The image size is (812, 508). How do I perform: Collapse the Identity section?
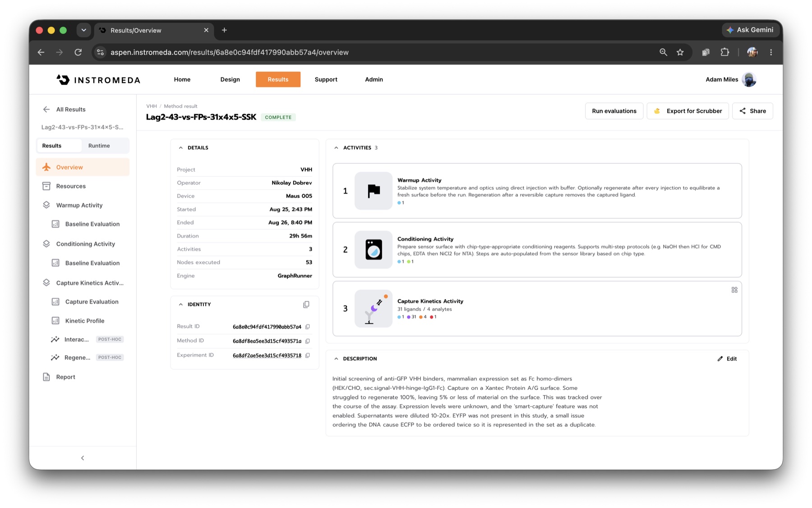click(x=181, y=305)
